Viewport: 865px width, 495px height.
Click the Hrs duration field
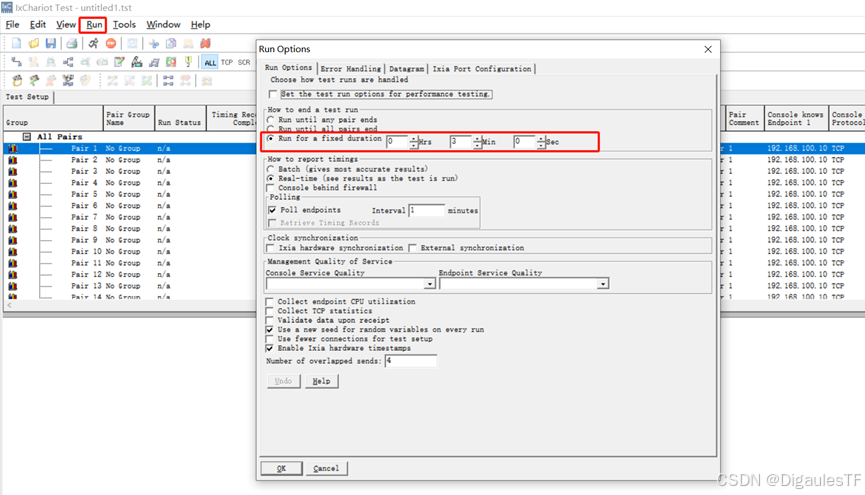click(397, 142)
